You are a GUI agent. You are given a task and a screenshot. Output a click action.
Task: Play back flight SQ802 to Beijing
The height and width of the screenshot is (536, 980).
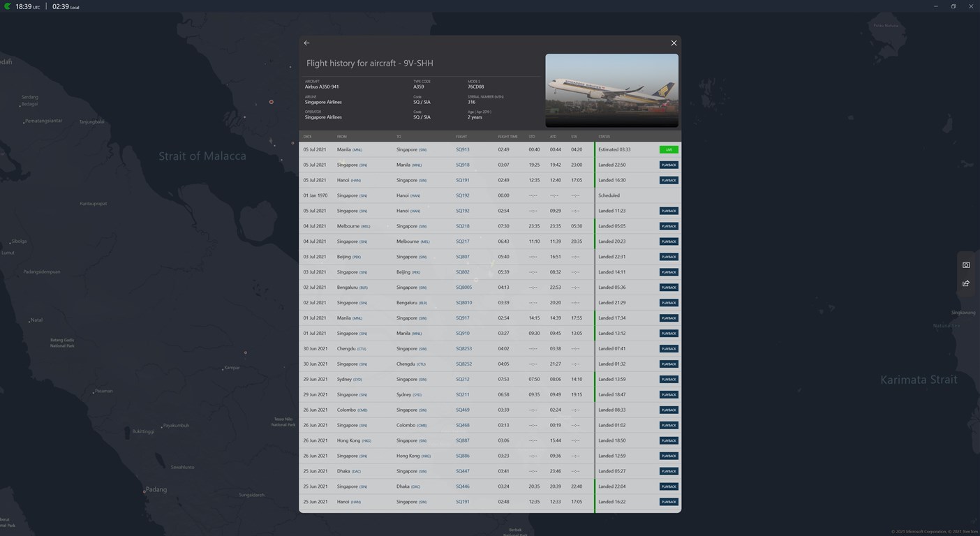point(669,272)
